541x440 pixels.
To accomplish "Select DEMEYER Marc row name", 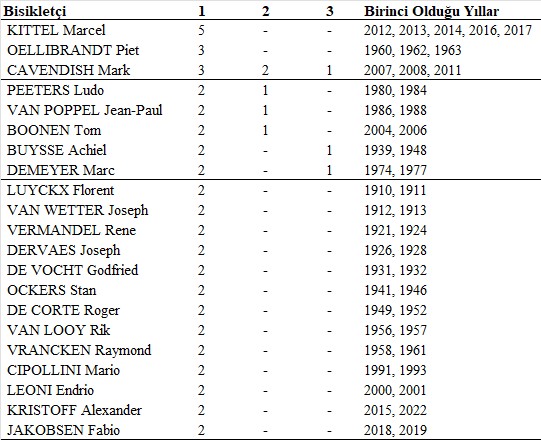I will 61,170.
